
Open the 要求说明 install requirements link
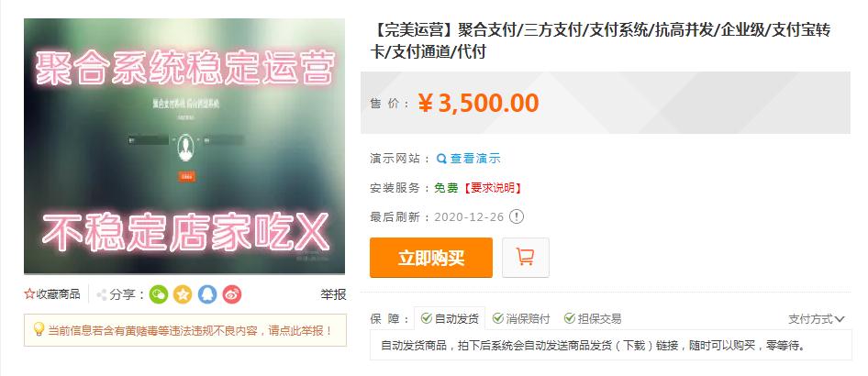[x=493, y=188]
